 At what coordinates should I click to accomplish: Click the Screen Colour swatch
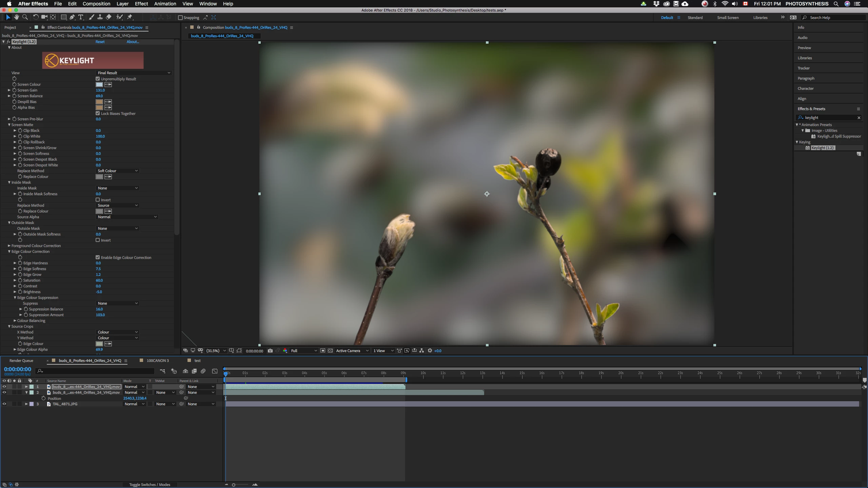[99, 84]
